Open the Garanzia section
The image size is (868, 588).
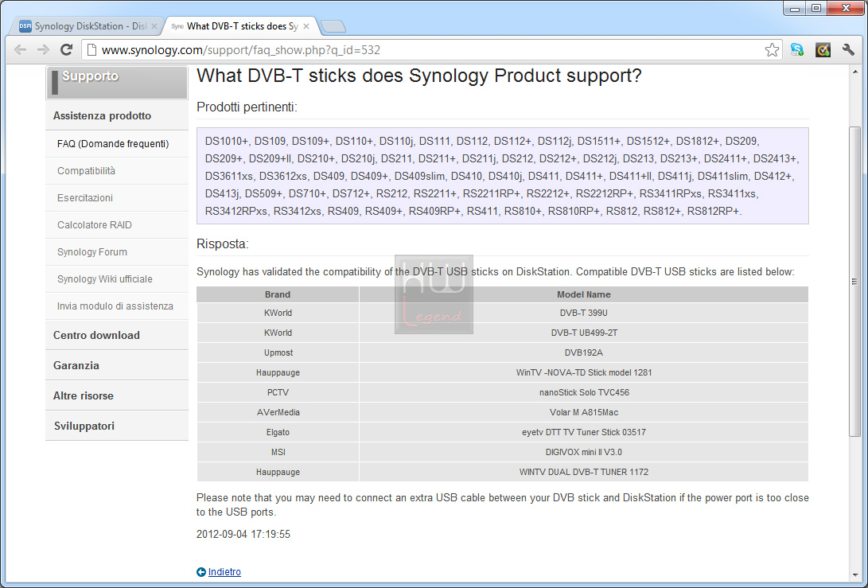[x=117, y=365]
